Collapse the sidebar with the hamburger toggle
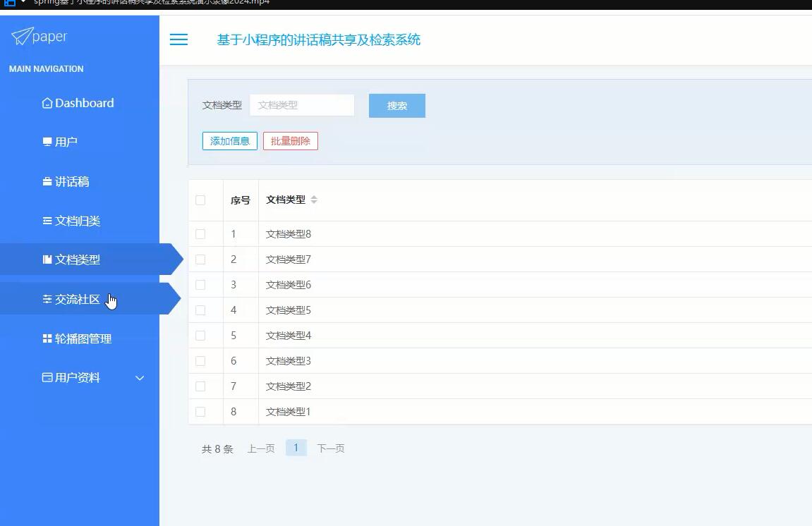Viewport: 812px width, 526px height. tap(178, 39)
